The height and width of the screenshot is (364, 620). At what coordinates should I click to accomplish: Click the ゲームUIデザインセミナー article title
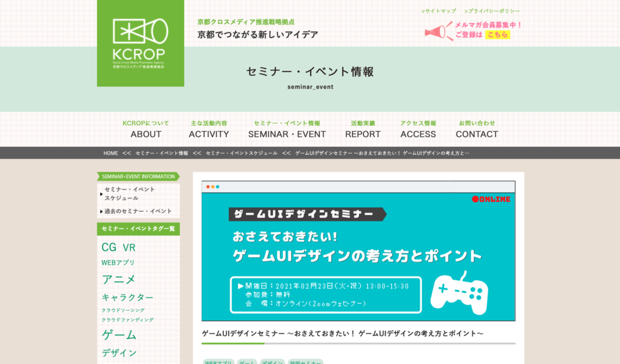coord(343,334)
